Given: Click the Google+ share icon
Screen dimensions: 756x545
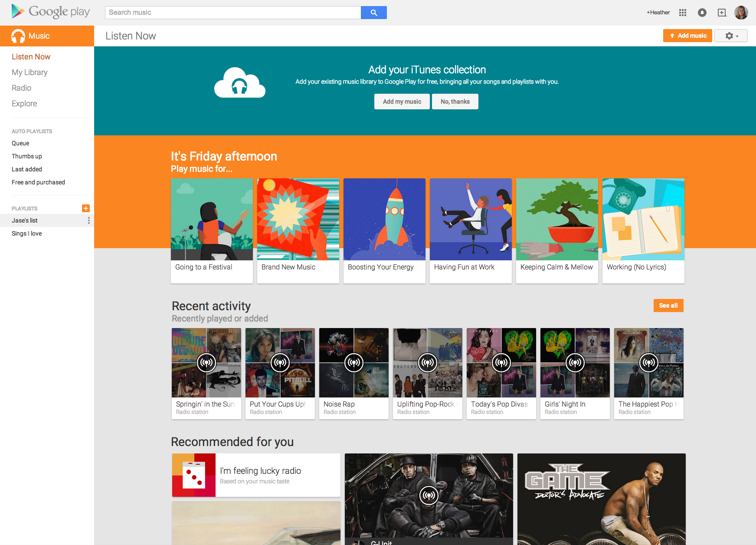Looking at the screenshot, I should coord(722,13).
